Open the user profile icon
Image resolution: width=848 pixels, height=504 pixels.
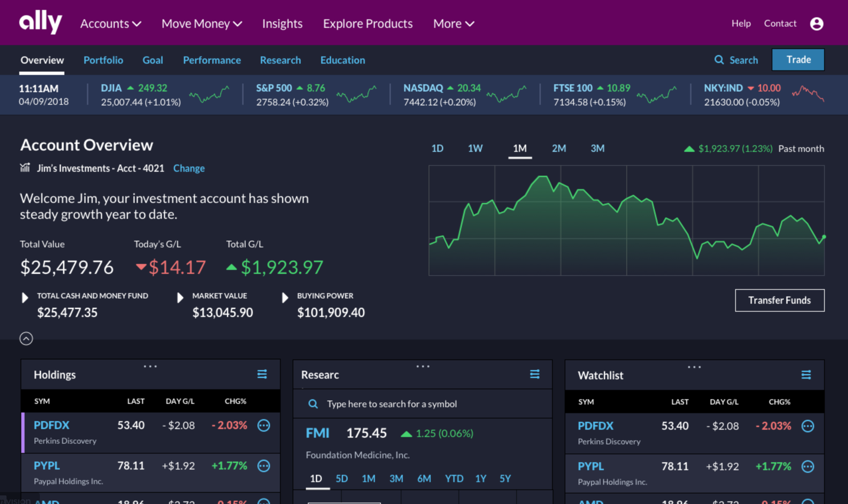(x=816, y=24)
